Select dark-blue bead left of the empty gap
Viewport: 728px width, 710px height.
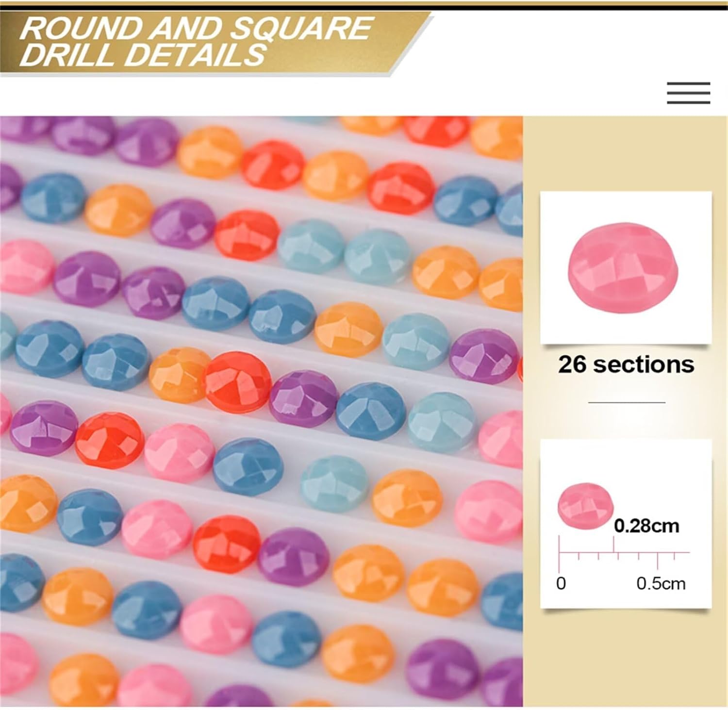[248, 466]
